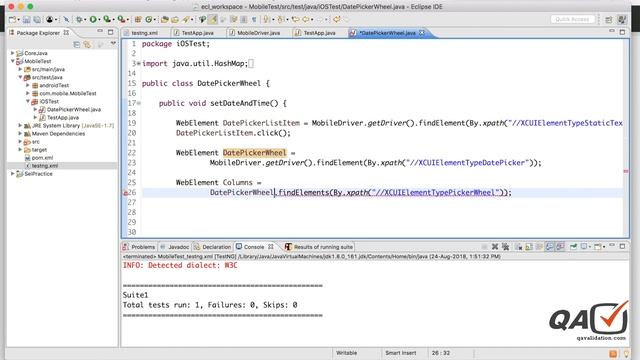Click the Search flashlight toolbar icon
The height and width of the screenshot is (360, 640).
click(x=186, y=19)
